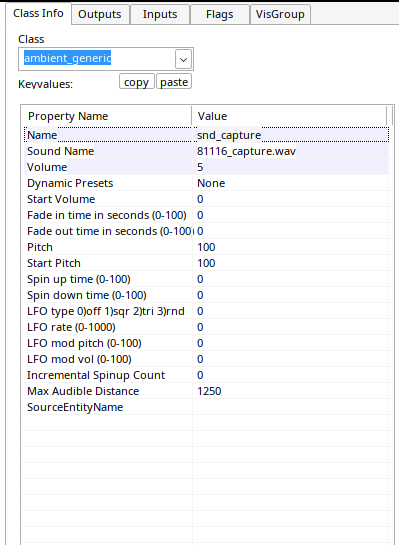Expand the Class dropdown arrow

(183, 59)
